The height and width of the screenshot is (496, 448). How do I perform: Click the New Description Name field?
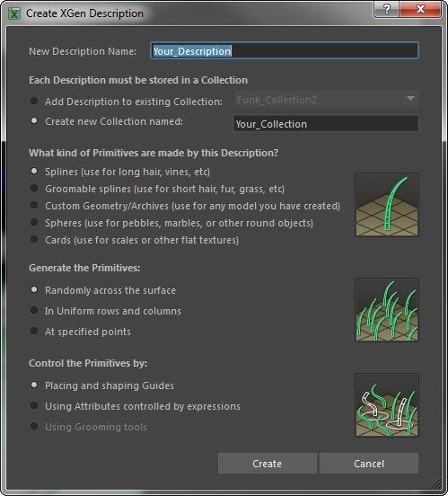[285, 50]
